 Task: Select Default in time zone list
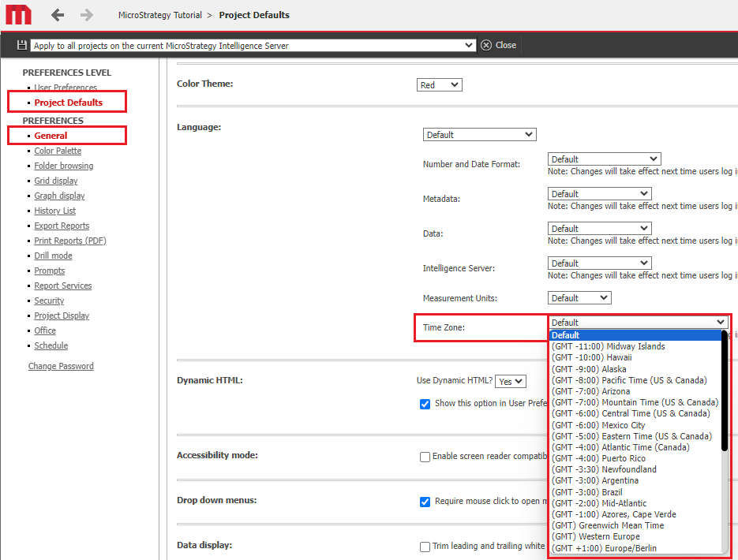coord(635,335)
